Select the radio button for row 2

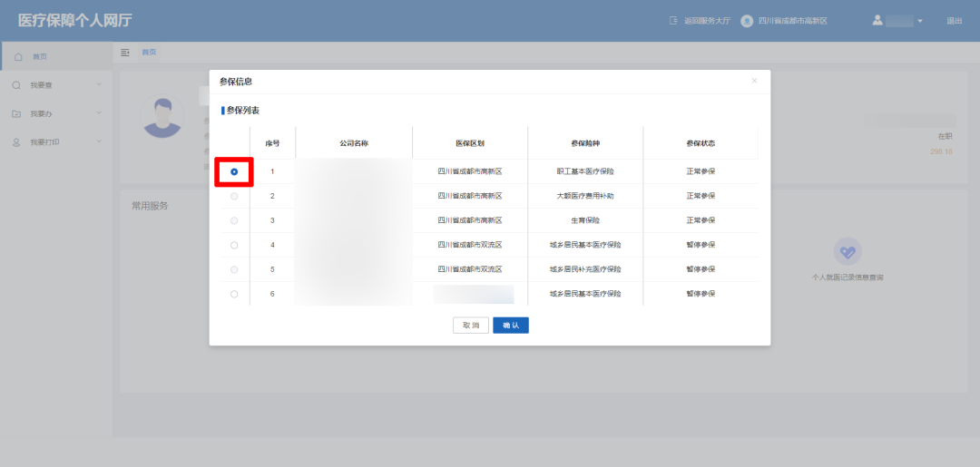click(234, 196)
